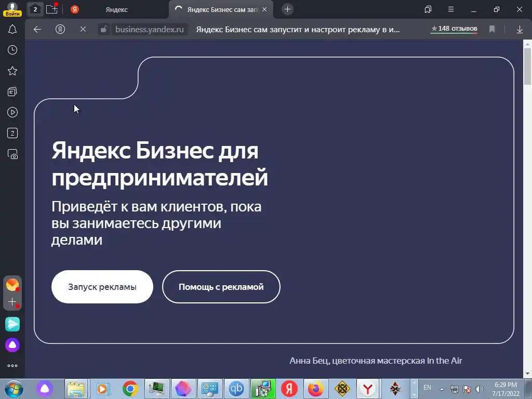Stop page loading with X button

[x=83, y=30]
